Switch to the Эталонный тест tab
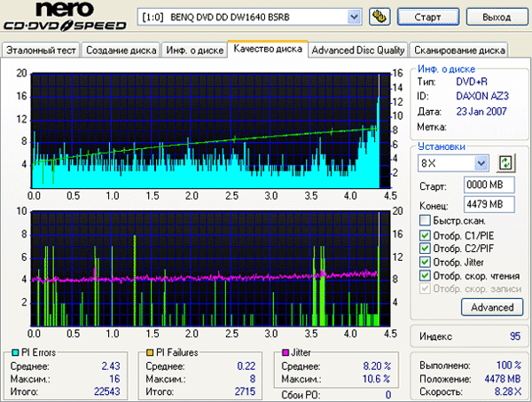The width and height of the screenshot is (532, 402). [x=41, y=51]
